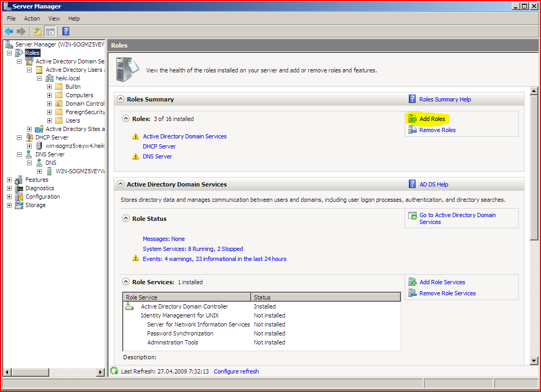Select the Password Synchronization row
Viewport: 541px width, 392px height.
pyautogui.click(x=262, y=333)
